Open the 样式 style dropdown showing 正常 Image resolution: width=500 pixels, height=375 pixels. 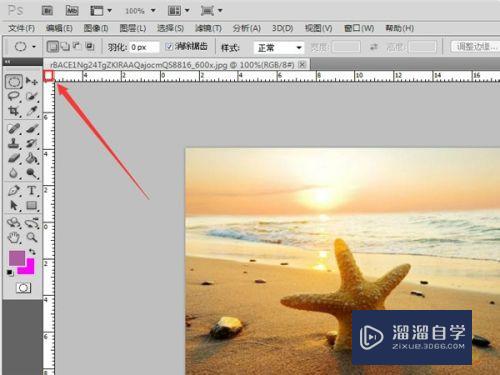pos(279,48)
